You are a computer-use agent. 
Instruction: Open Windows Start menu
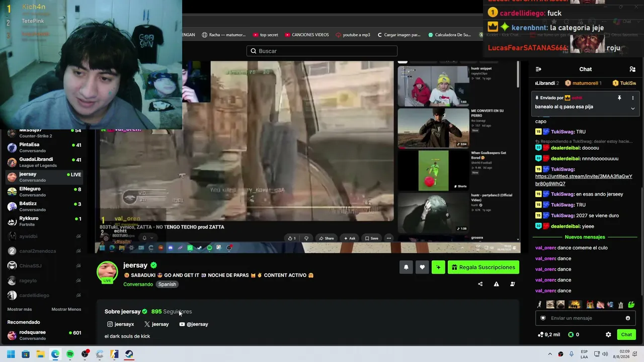pos(11,354)
